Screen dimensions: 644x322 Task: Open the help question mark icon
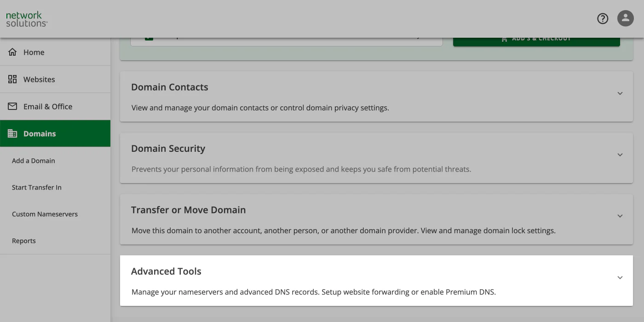coord(603,18)
